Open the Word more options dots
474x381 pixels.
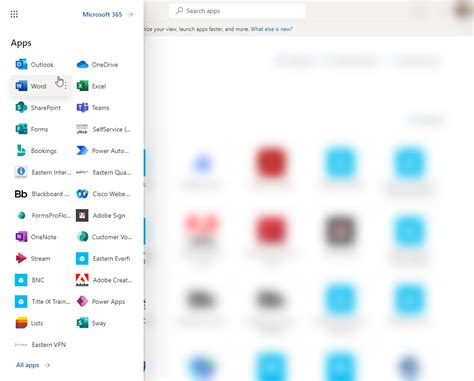click(x=65, y=86)
